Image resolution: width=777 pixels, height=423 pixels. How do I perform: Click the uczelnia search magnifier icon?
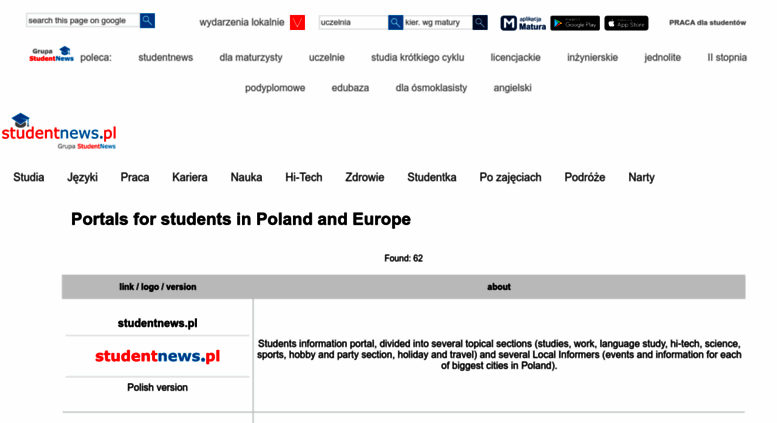pyautogui.click(x=395, y=22)
